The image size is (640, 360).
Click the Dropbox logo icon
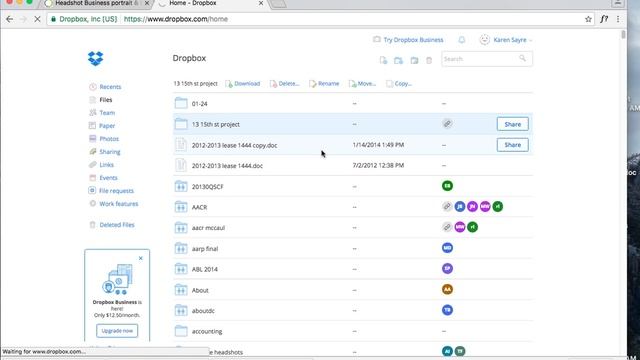point(96,58)
